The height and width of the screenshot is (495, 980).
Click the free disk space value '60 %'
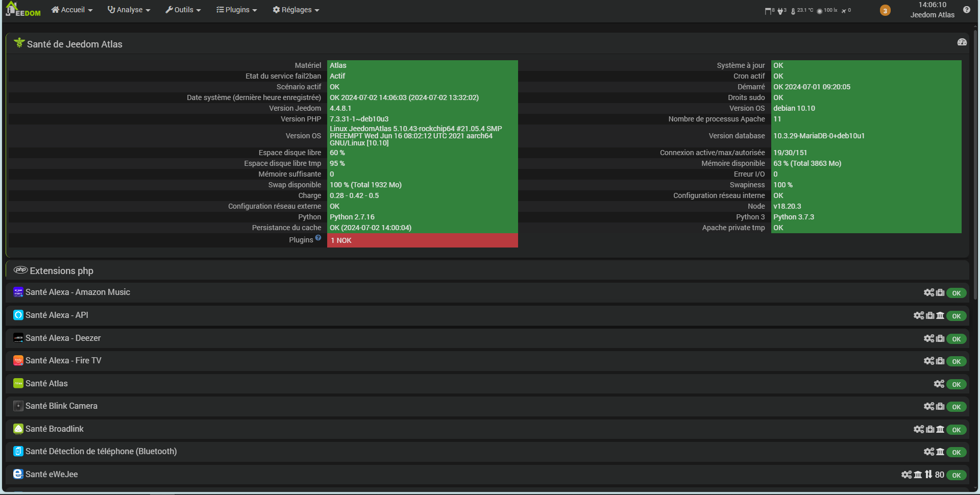(x=337, y=153)
